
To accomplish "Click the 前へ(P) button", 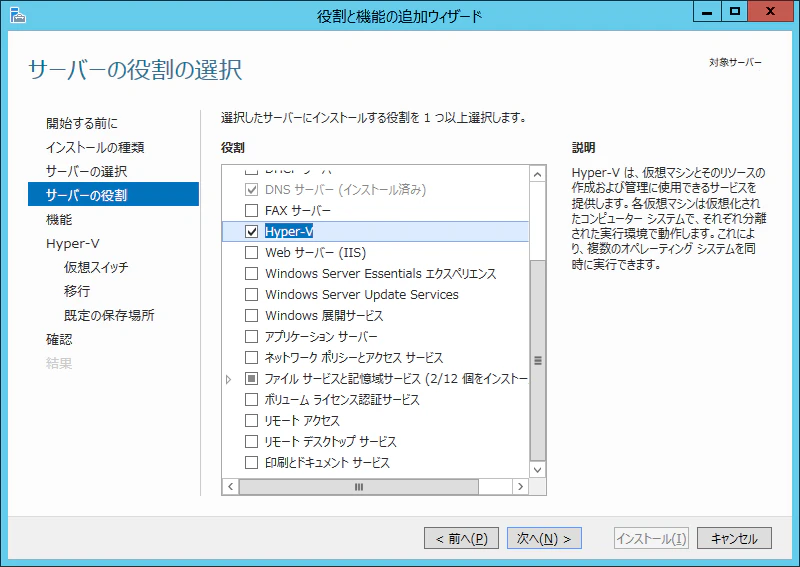I will tap(461, 538).
